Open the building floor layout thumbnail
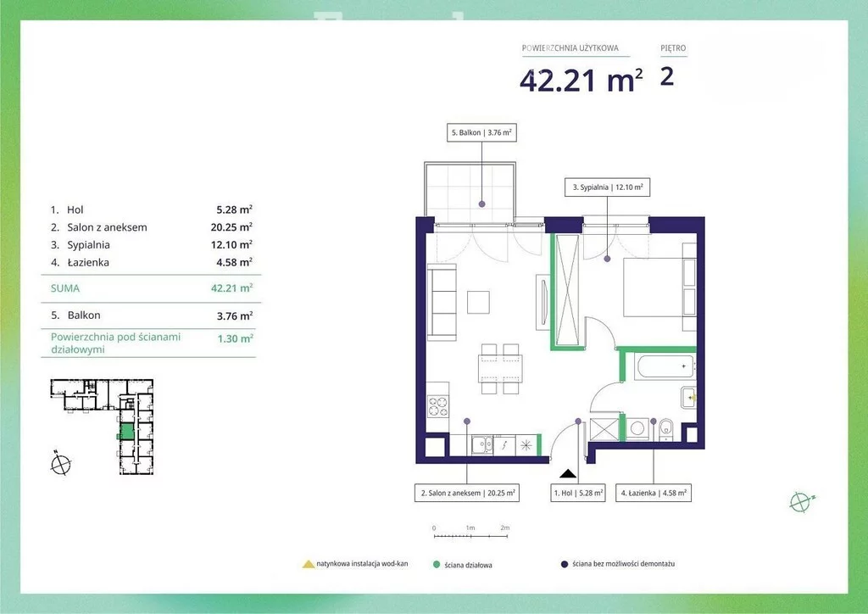The height and width of the screenshot is (614, 868). [103, 424]
